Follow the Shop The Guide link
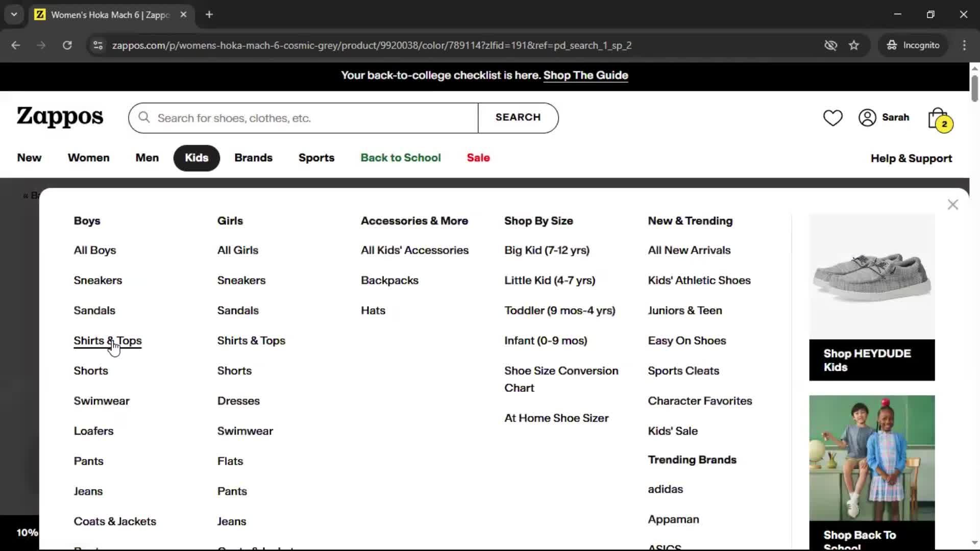 585,76
